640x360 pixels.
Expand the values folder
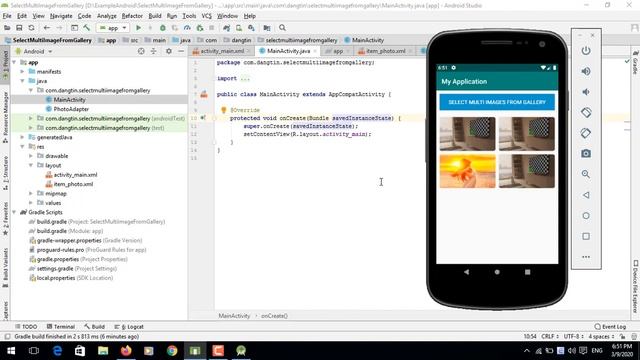coord(31,203)
